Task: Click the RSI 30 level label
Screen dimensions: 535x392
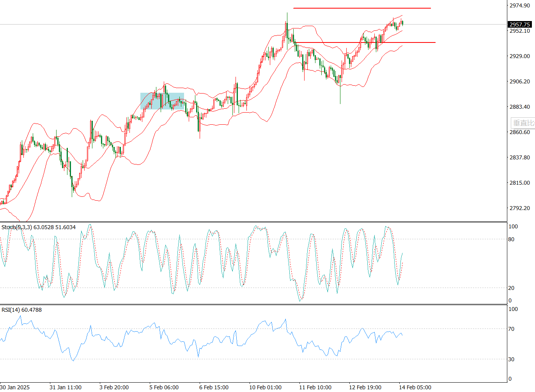Action: pyautogui.click(x=511, y=359)
